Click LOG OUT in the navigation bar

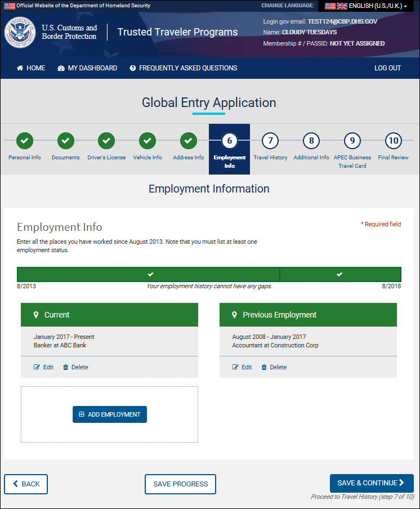pyautogui.click(x=387, y=68)
